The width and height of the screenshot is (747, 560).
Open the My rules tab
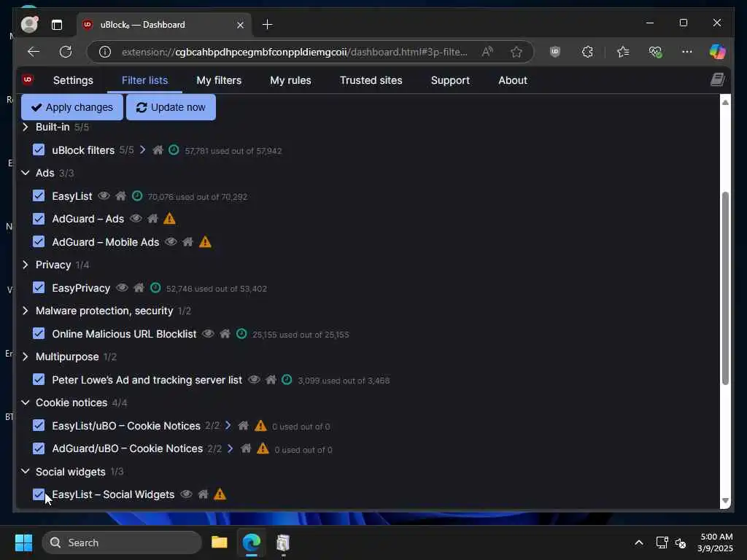pyautogui.click(x=290, y=80)
